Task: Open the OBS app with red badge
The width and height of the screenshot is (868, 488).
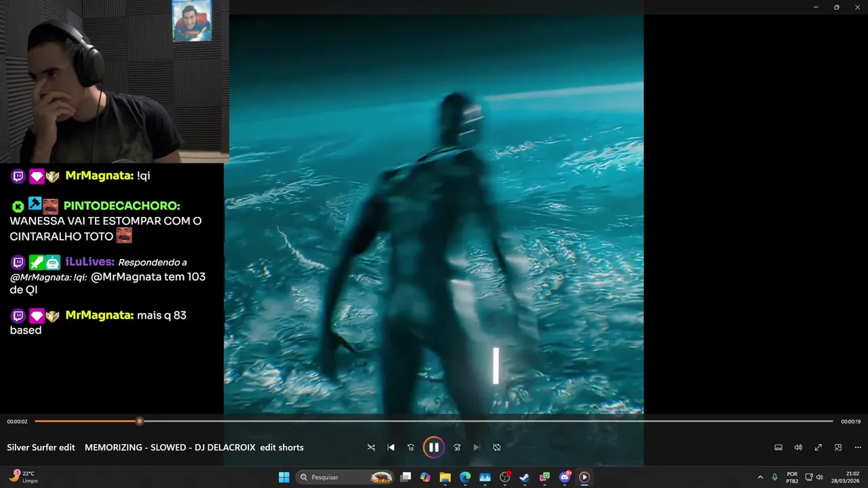Action: pyautogui.click(x=505, y=477)
